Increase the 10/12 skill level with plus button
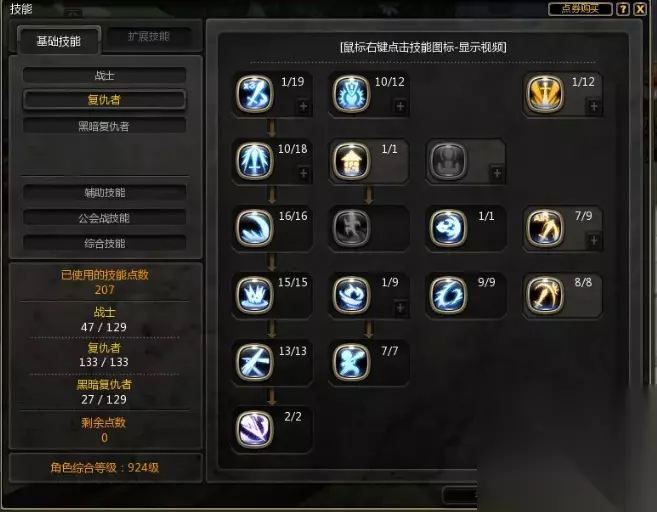 [x=400, y=106]
